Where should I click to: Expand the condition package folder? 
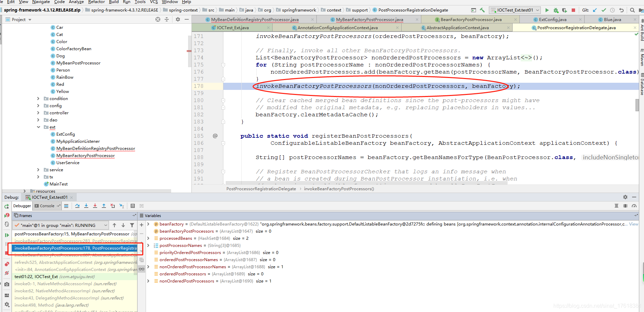point(38,99)
